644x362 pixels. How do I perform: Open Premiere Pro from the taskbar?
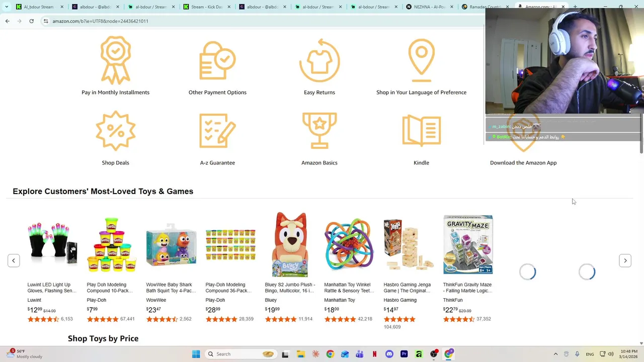tap(404, 354)
